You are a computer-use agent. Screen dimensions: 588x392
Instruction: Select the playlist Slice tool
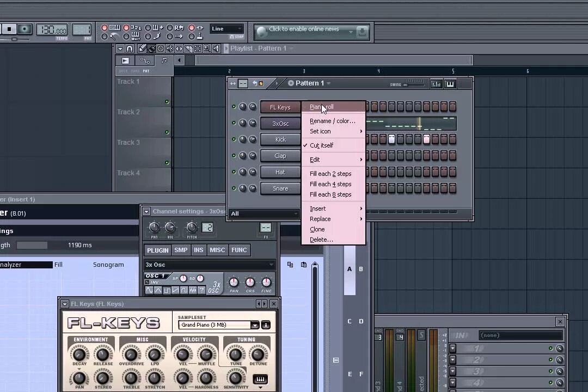pos(188,48)
